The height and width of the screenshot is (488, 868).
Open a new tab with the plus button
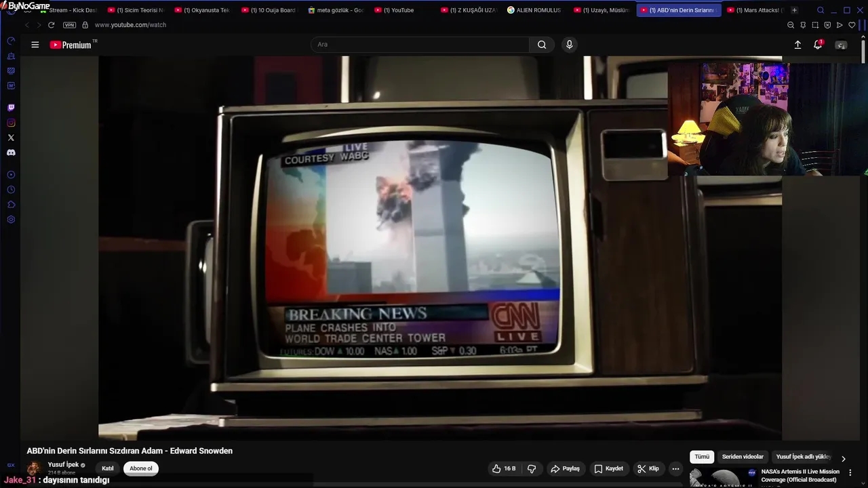point(794,10)
